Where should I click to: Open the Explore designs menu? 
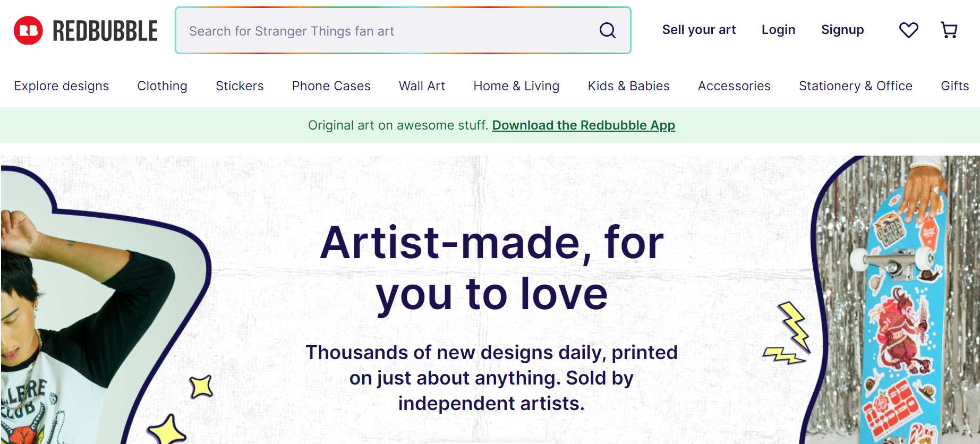(x=62, y=86)
